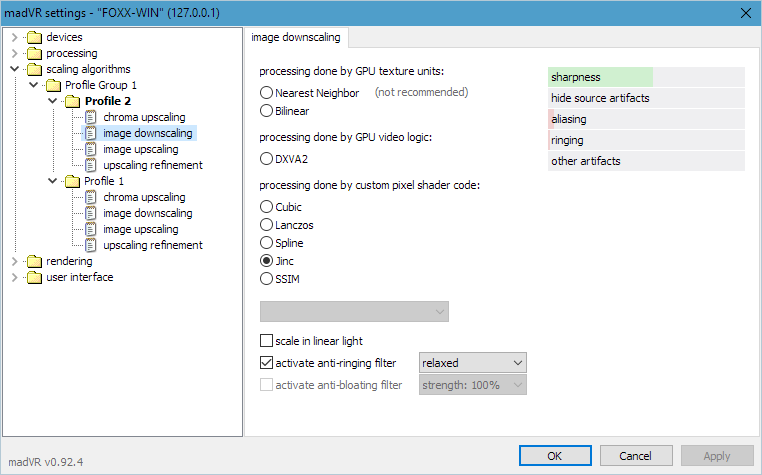Image resolution: width=762 pixels, height=475 pixels.
Task: Click the image downscaling tab
Action: (296, 37)
